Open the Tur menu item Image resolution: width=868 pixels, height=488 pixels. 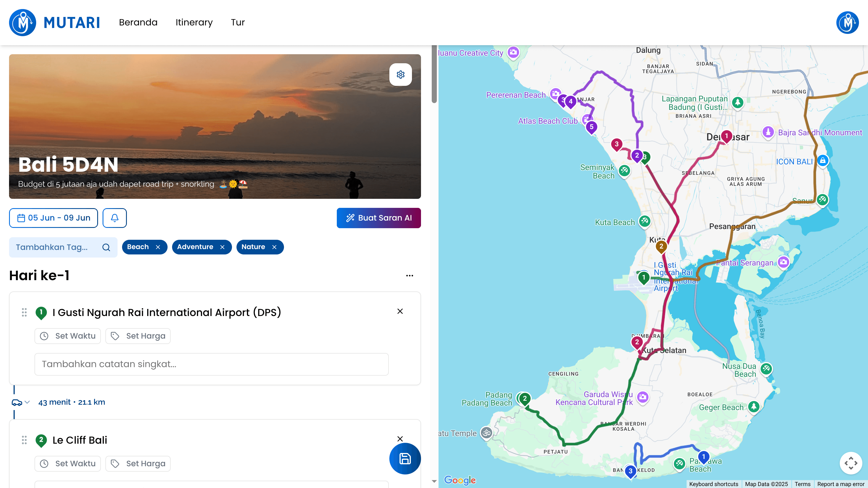click(238, 22)
